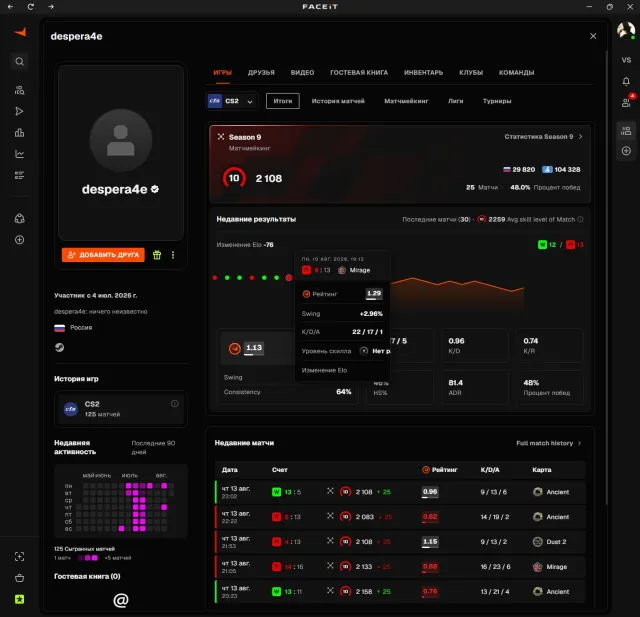Click the FACEIT orange logo in sidebar
Image resolution: width=640 pixels, height=617 pixels.
click(x=20, y=32)
